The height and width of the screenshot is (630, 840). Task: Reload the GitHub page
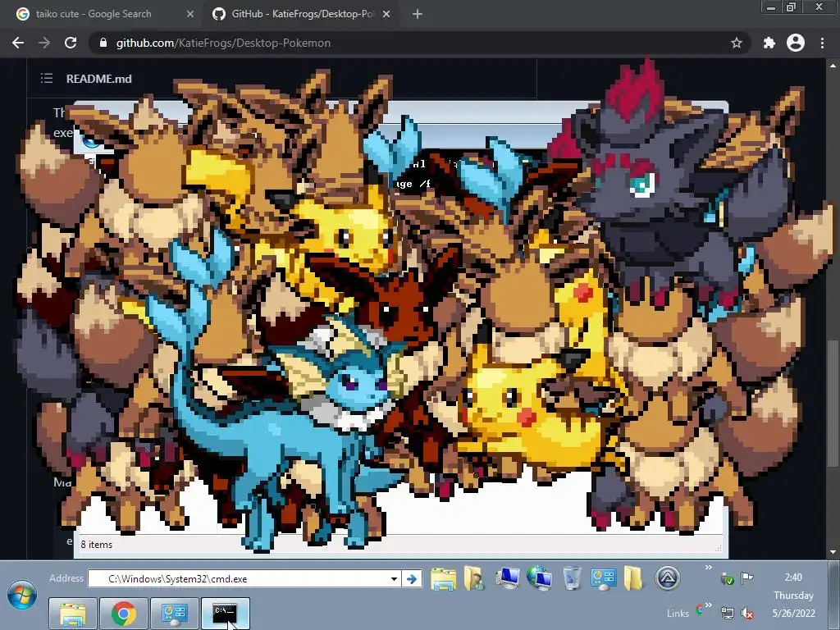click(x=71, y=43)
